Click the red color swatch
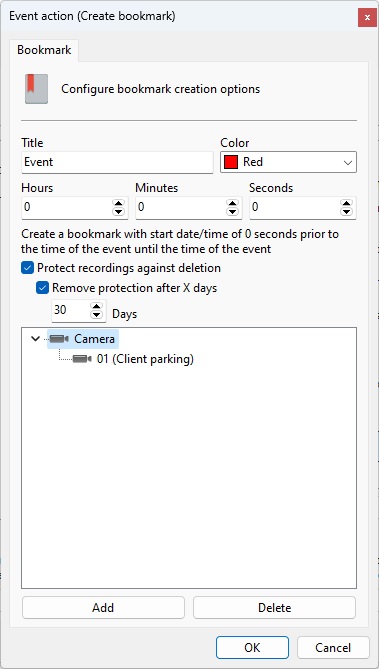 pyautogui.click(x=231, y=162)
